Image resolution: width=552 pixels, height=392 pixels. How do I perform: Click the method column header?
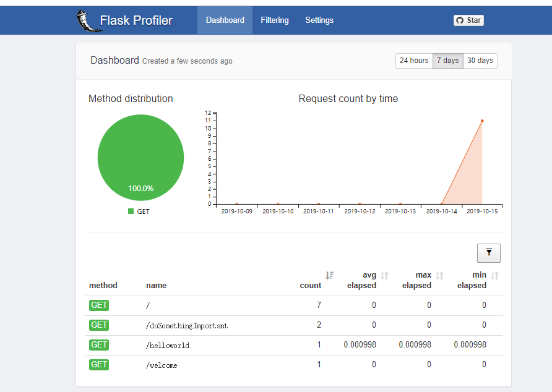[103, 286]
